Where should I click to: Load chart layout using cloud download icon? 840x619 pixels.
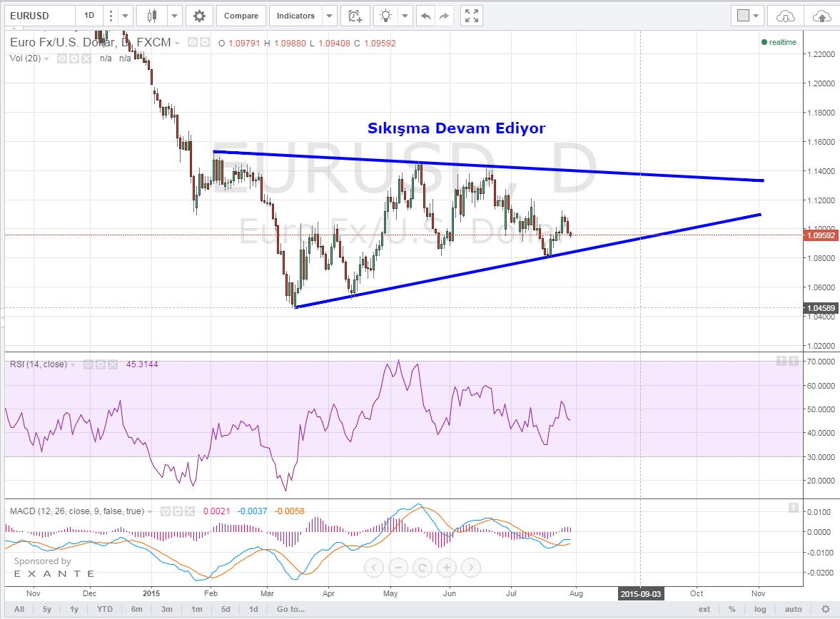tap(785, 16)
